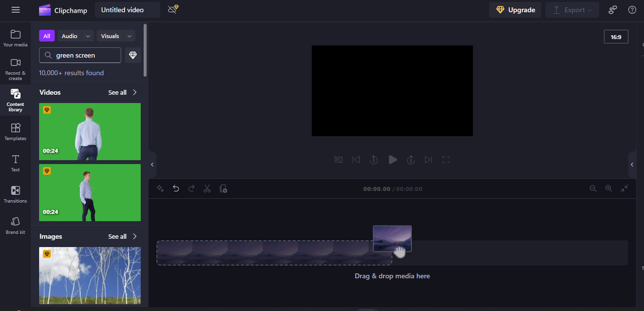The image size is (644, 311).
Task: Click the green screen search field
Action: click(x=80, y=55)
